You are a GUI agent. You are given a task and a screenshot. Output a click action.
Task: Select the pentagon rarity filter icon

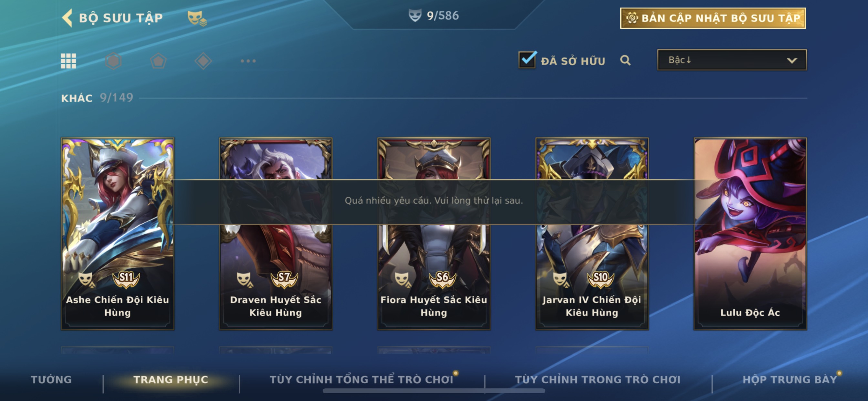pyautogui.click(x=158, y=61)
